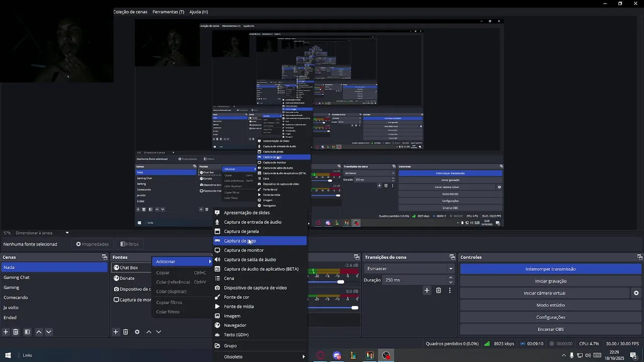Screen dimensions: 644x362
Task: Enable Modo estúdio
Action: (550, 305)
